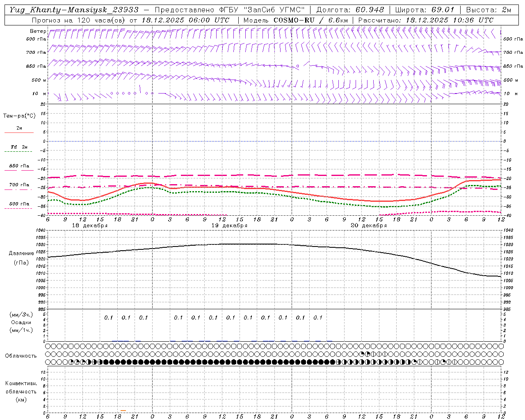The height and width of the screenshot is (420, 525).
Task: Click the station title Yug_Khanty-Mansiysk_23933
Action: pos(74,10)
